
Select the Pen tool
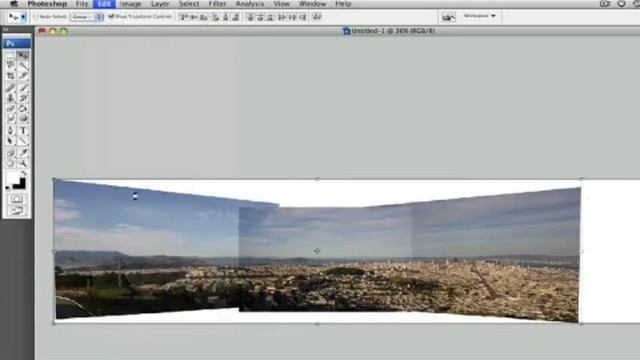pos(11,131)
